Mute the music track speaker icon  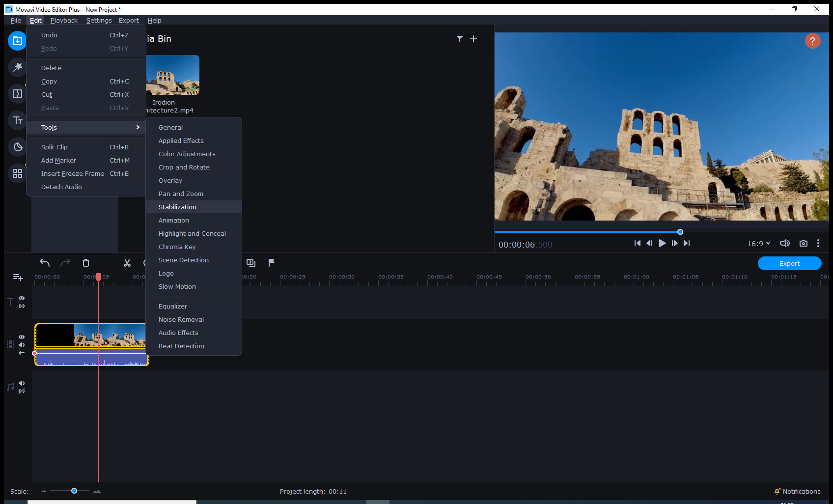click(22, 383)
